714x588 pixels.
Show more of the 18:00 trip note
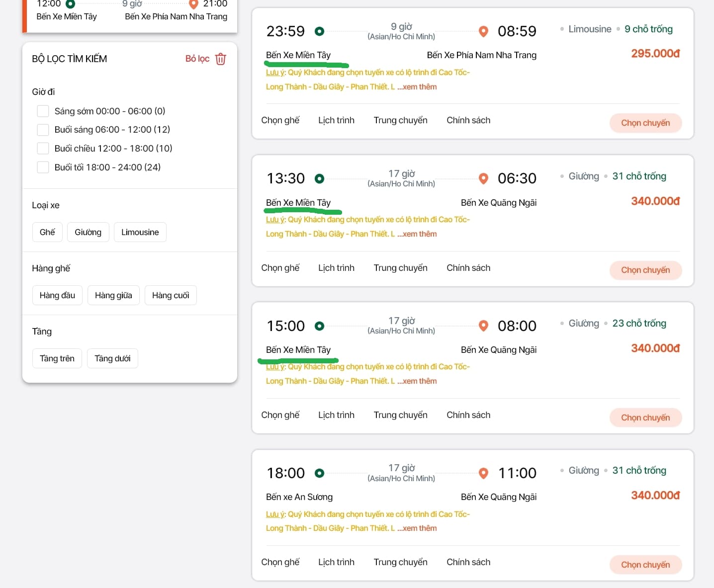[x=419, y=528]
